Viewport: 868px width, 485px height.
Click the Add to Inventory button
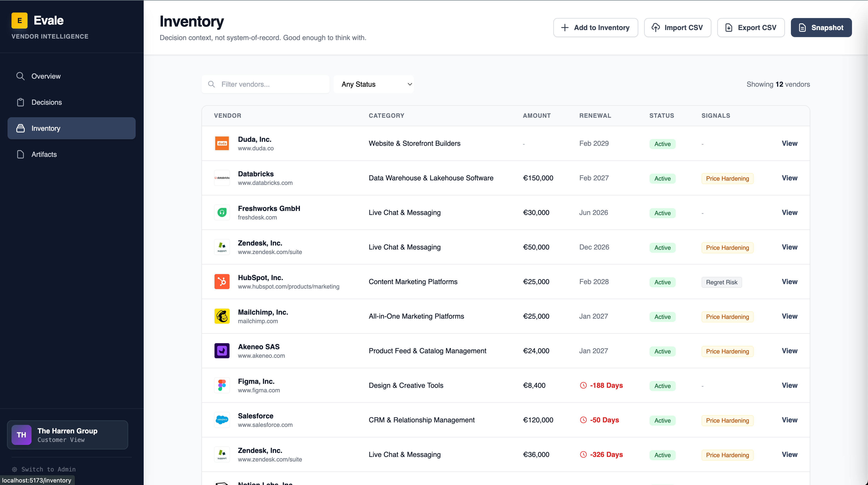pos(595,28)
